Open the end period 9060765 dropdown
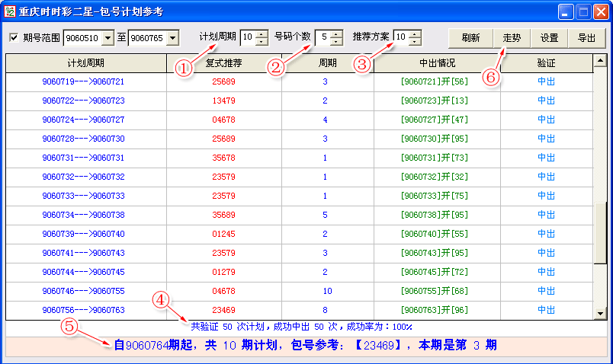This screenshot has width=613, height=364. (x=172, y=38)
